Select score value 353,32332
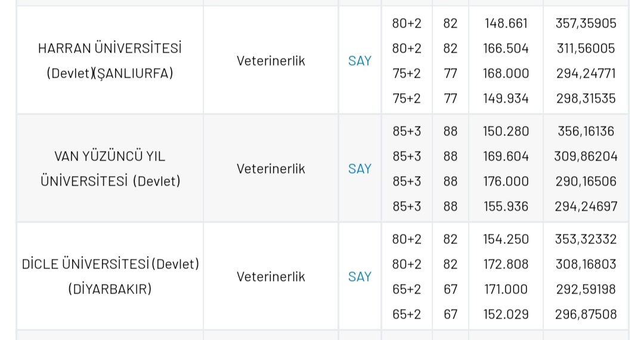This screenshot has width=644, height=340. point(586,239)
